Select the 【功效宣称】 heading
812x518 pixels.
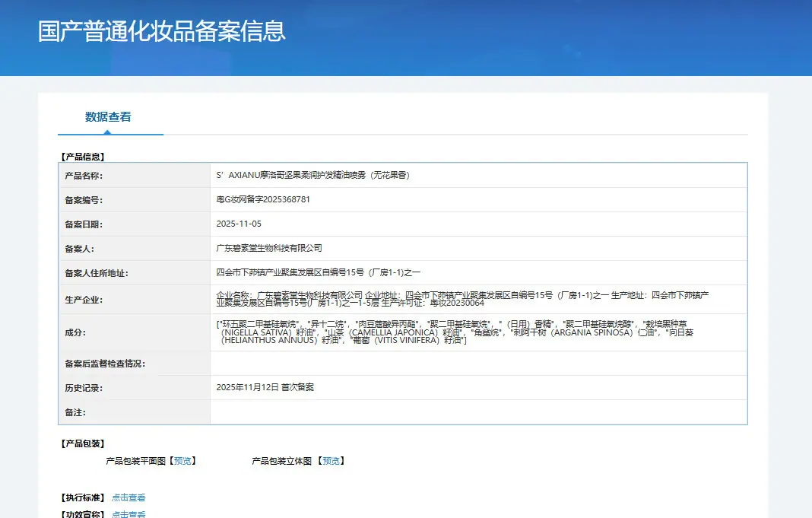(x=83, y=514)
